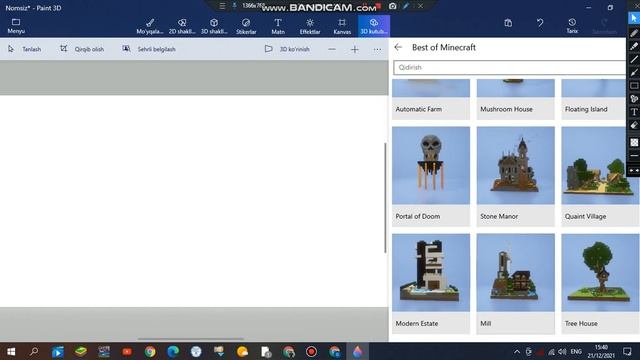Zoom out with the minus button
Image resolution: width=640 pixels, height=360 pixels.
tap(332, 49)
